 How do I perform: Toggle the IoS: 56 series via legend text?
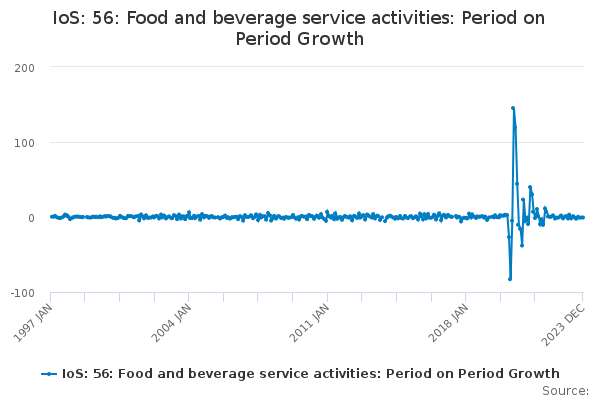coord(310,374)
